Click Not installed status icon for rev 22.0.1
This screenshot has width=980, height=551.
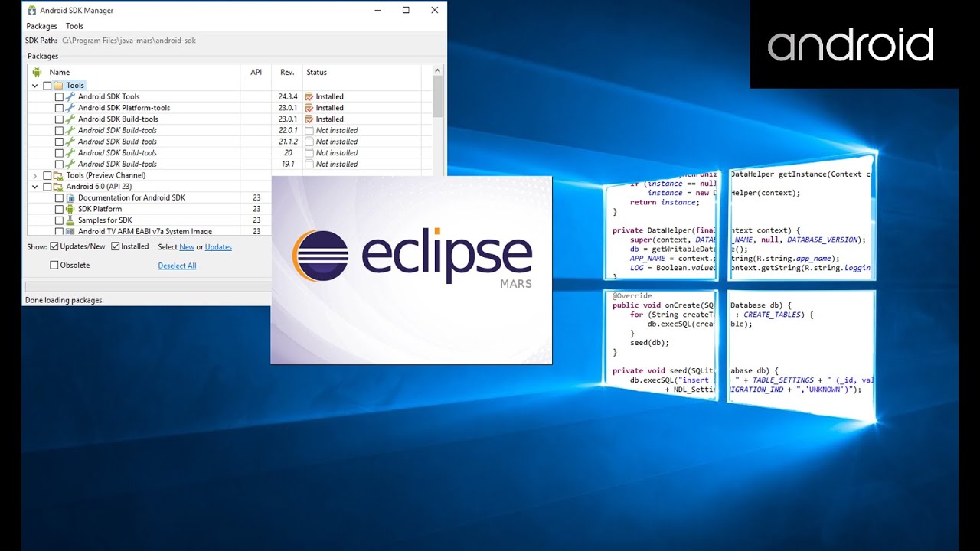click(x=309, y=131)
